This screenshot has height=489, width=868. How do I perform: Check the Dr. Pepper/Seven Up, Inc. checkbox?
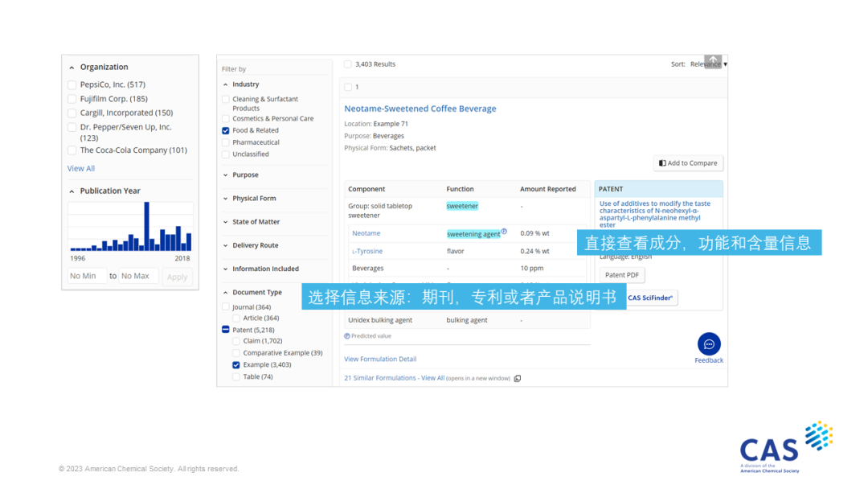coord(72,127)
